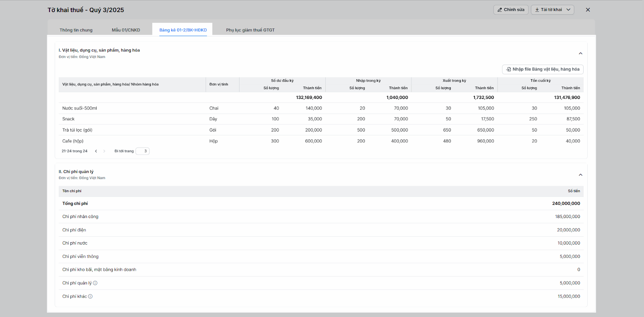Click Nhập file Bảng vật liệu, hàng hóa
Image resolution: width=644 pixels, height=317 pixels.
click(543, 69)
